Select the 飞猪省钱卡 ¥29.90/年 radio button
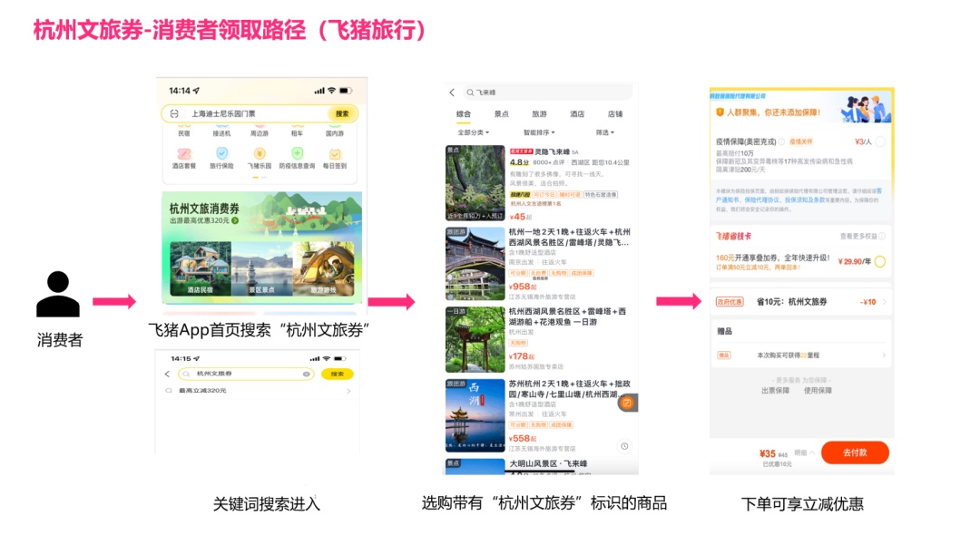The height and width of the screenshot is (545, 980). point(880,261)
